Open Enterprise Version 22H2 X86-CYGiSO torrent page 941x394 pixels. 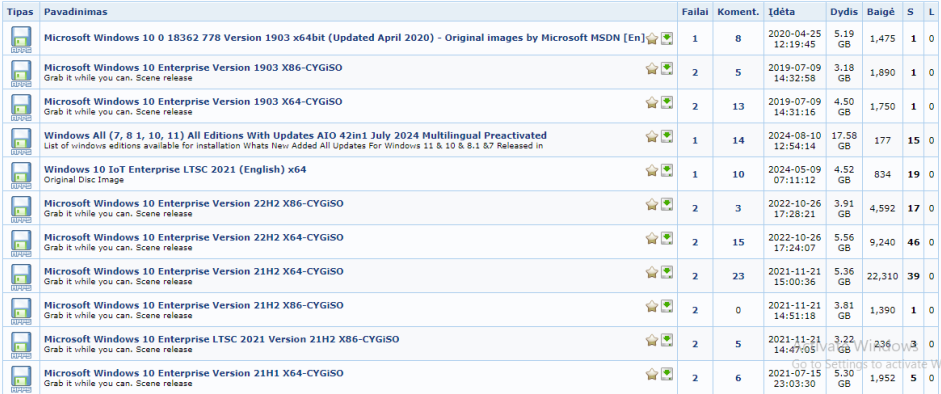tap(194, 203)
